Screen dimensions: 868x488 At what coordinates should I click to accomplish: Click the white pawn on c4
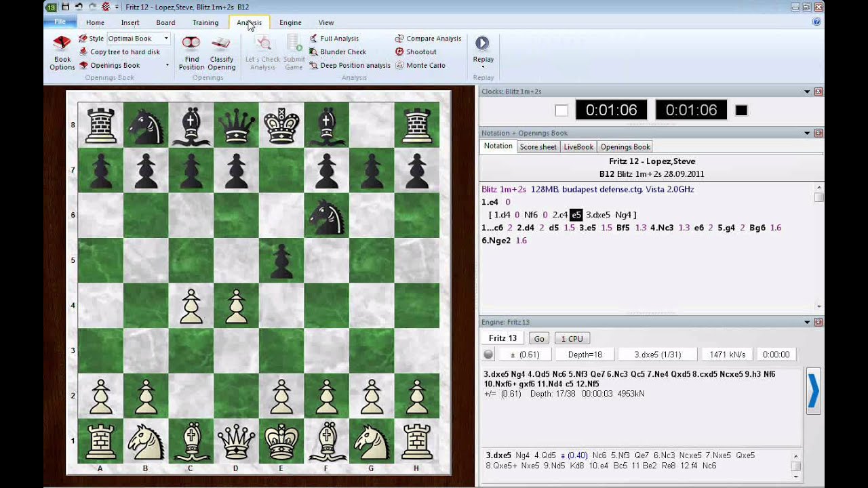pos(191,306)
